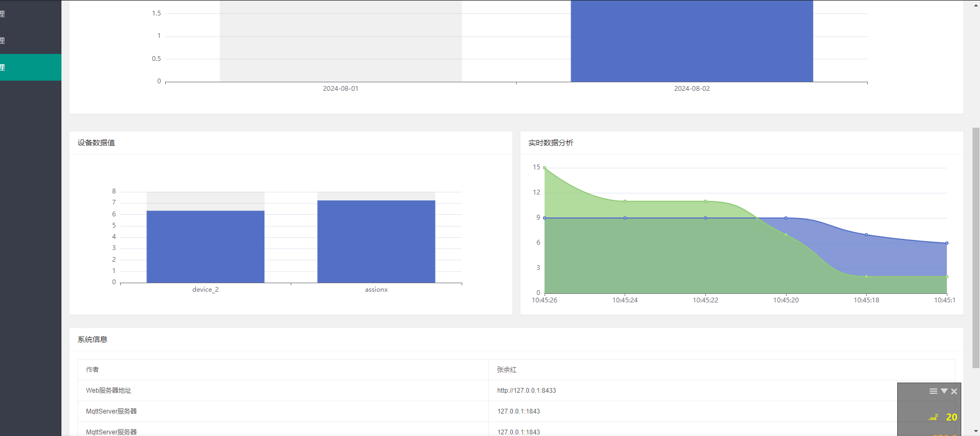980x436 pixels.
Task: Click the scrollbar down arrow
Action: coord(976,431)
